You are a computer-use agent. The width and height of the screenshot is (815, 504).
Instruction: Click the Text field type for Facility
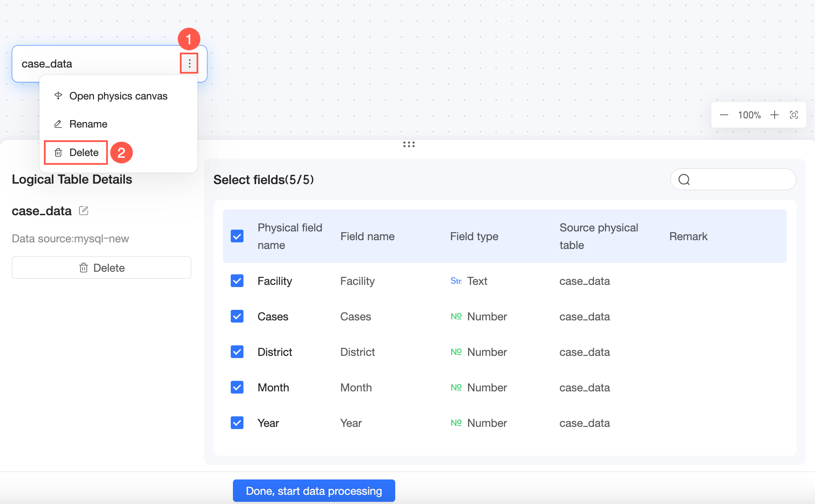tap(477, 281)
